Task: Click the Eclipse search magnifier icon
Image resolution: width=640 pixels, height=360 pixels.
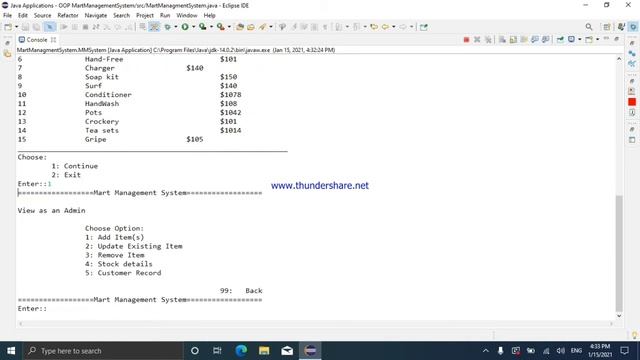Action: [x=589, y=27]
